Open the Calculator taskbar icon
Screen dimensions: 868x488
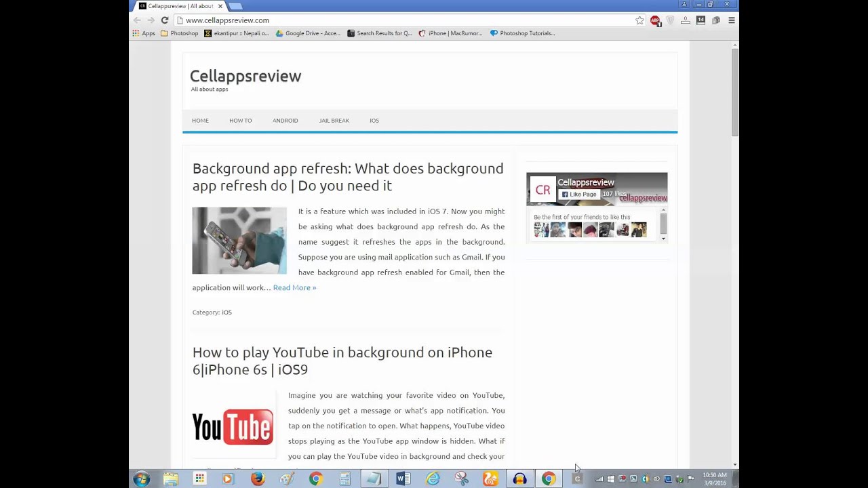tap(345, 479)
